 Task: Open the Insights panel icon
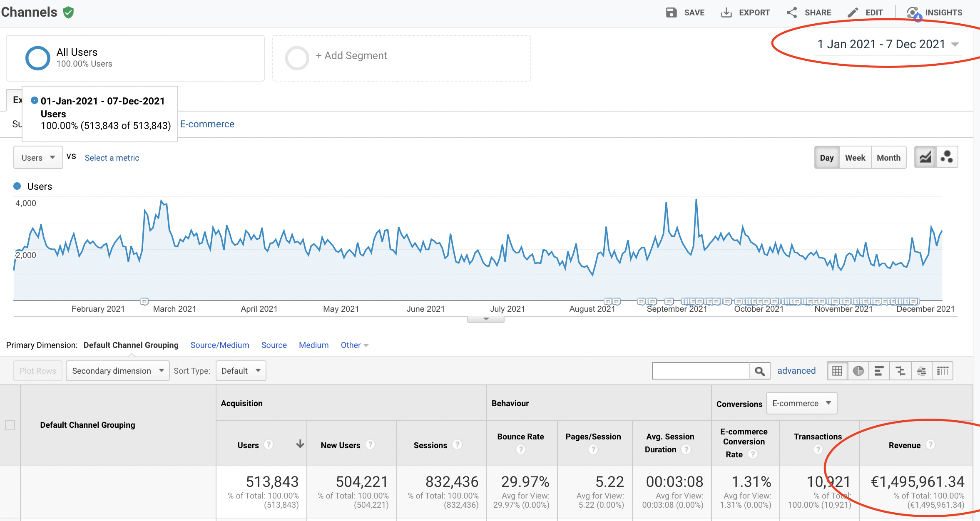[x=913, y=12]
